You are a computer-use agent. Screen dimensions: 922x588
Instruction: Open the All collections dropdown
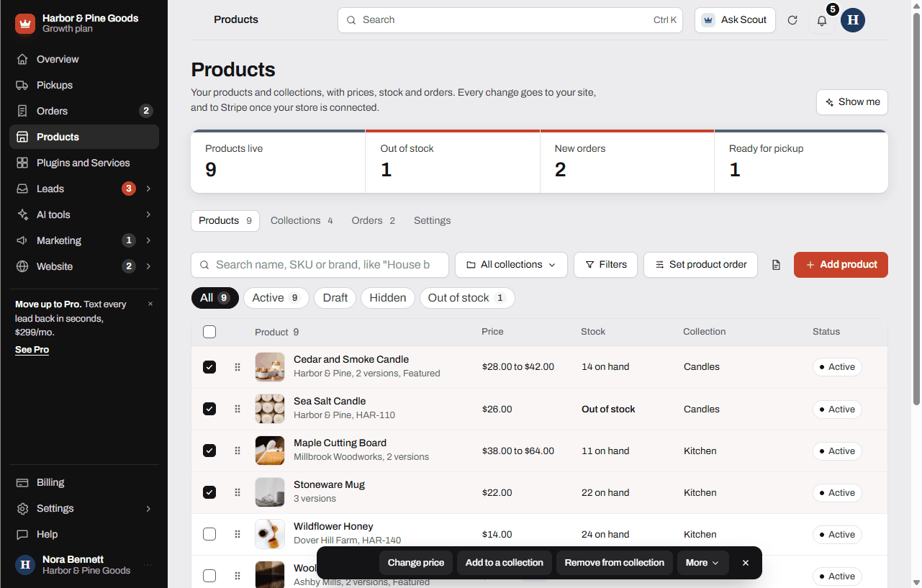(x=511, y=265)
